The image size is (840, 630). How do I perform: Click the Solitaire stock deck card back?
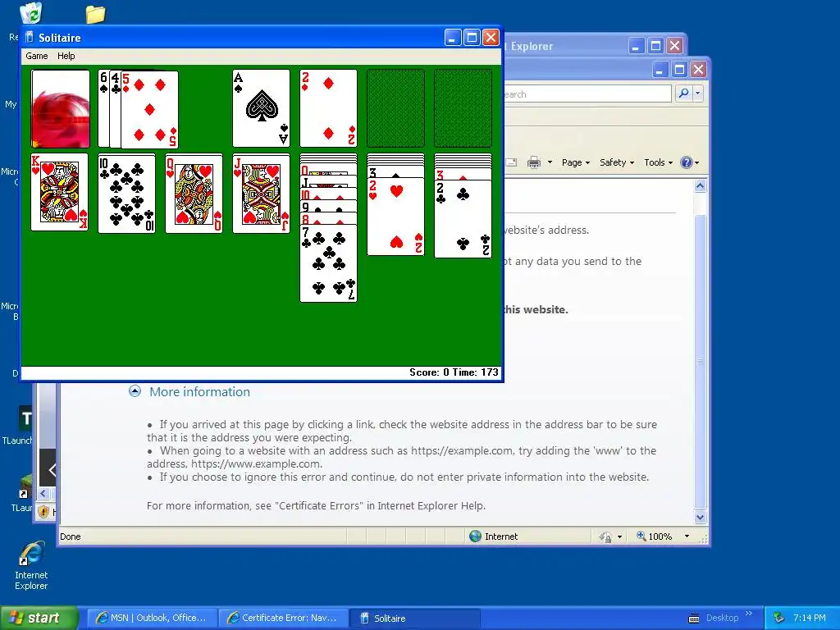coord(61,109)
